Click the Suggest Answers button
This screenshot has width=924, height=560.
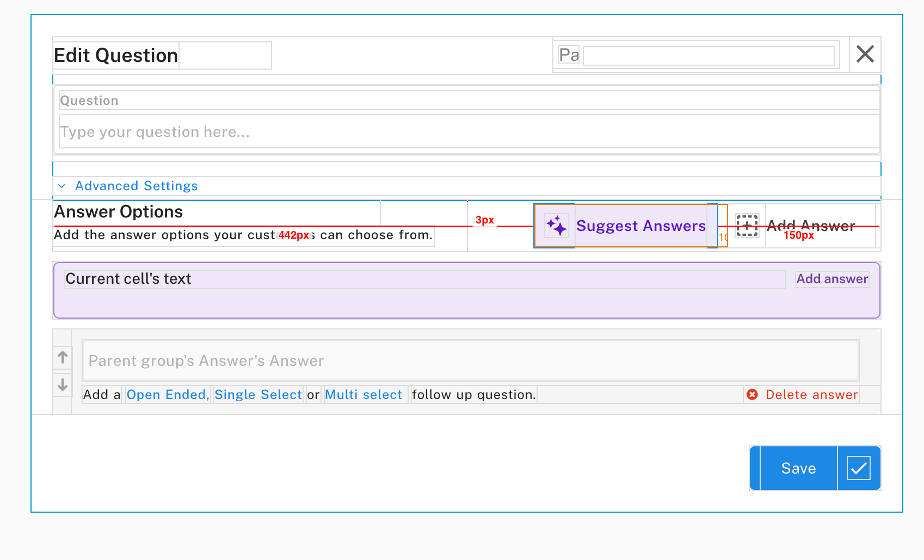pyautogui.click(x=641, y=225)
